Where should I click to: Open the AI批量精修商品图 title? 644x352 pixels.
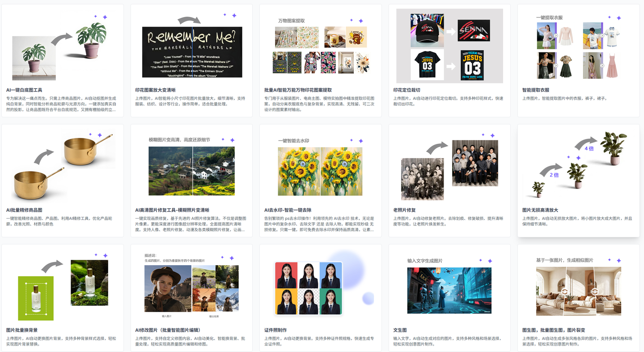click(x=24, y=210)
